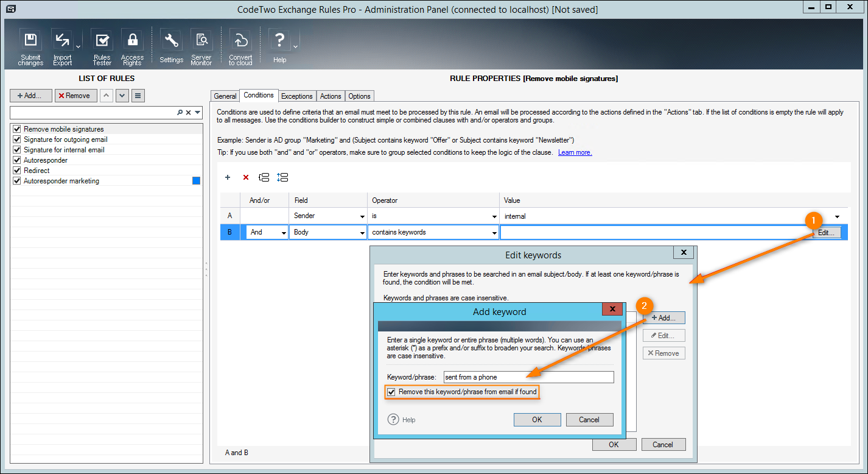This screenshot has width=868, height=474.
Task: Click application icon in title bar
Action: tap(10, 9)
